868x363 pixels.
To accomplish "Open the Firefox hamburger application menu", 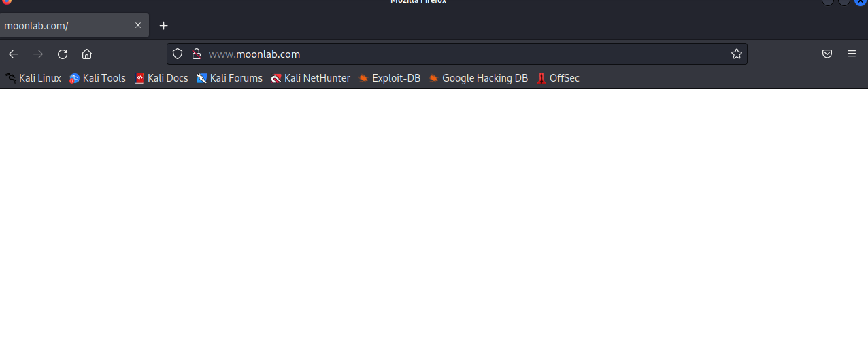I will pyautogui.click(x=852, y=54).
